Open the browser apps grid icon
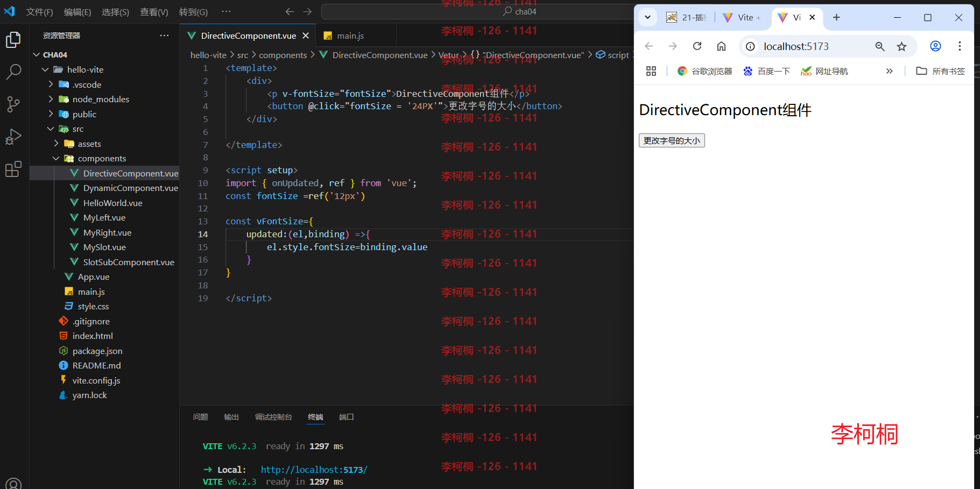Image resolution: width=980 pixels, height=489 pixels. click(x=651, y=71)
